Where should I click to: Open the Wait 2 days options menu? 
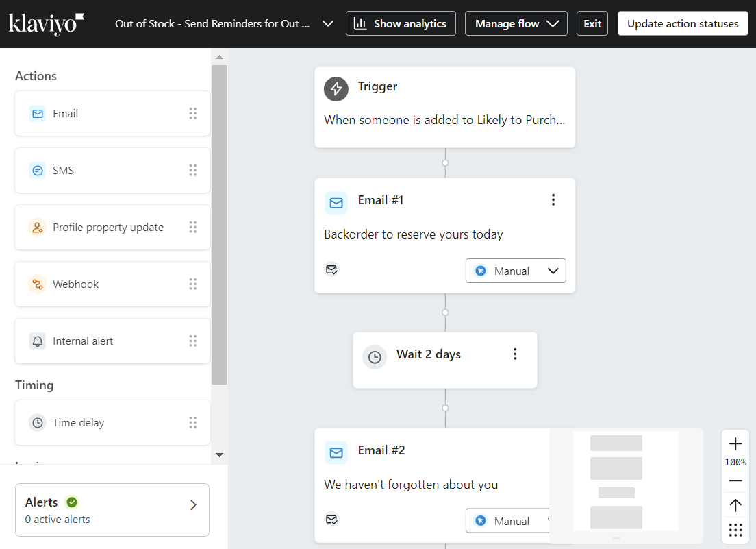point(515,354)
